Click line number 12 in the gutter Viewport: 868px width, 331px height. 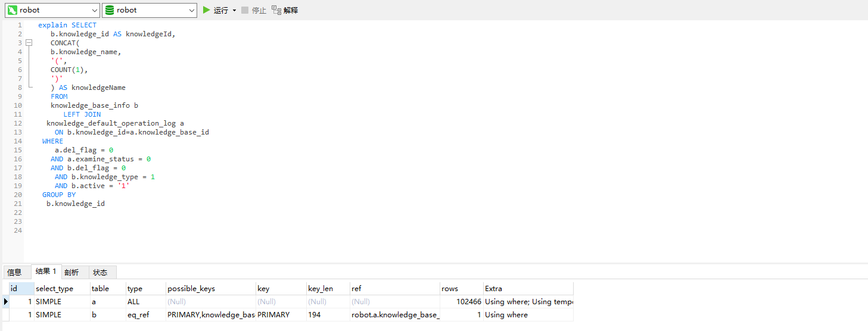pyautogui.click(x=18, y=123)
